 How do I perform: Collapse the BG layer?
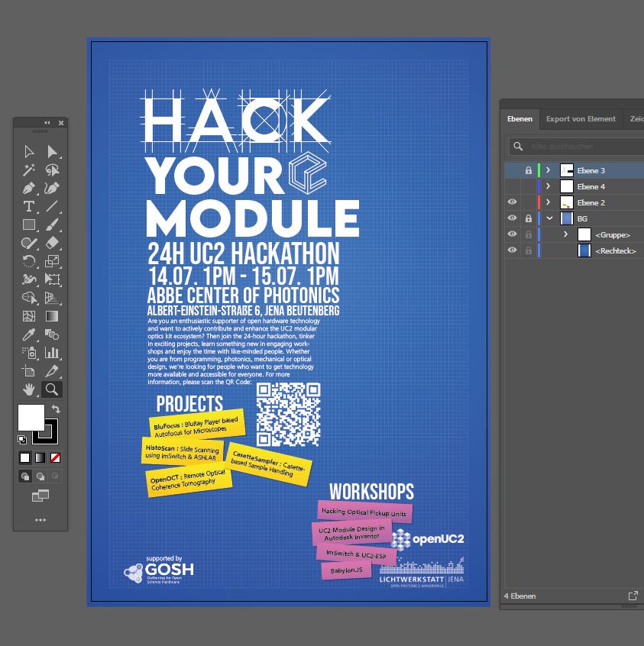click(549, 218)
